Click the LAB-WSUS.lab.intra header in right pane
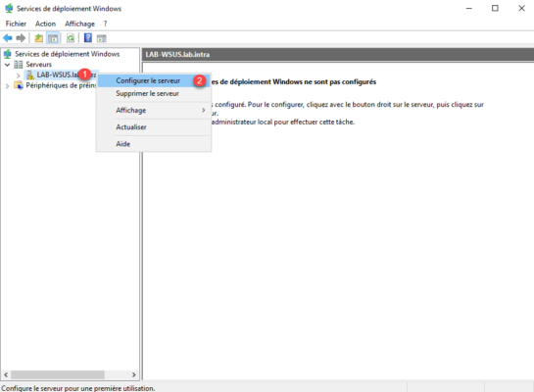 [x=177, y=55]
